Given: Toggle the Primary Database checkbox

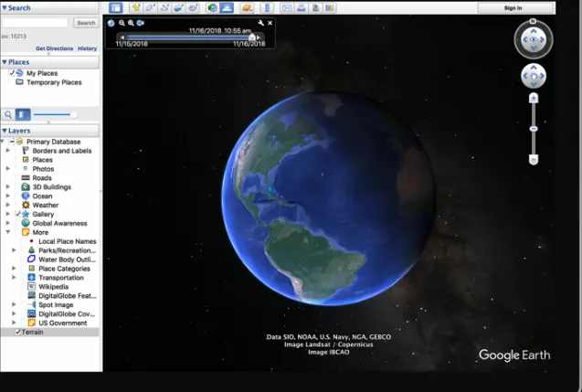Looking at the screenshot, I should coord(12,142).
